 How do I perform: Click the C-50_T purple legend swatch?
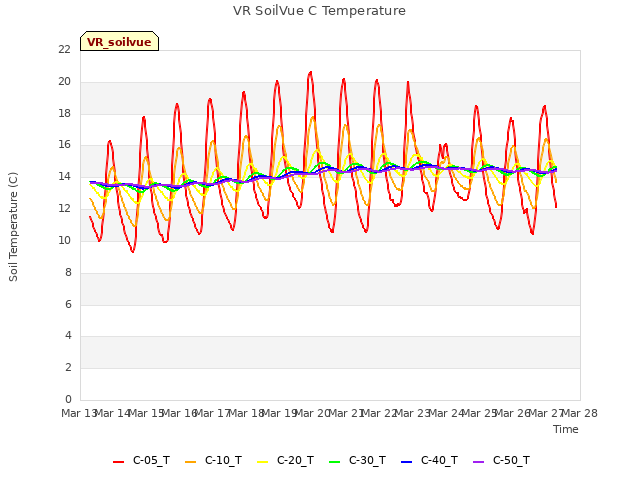478,462
